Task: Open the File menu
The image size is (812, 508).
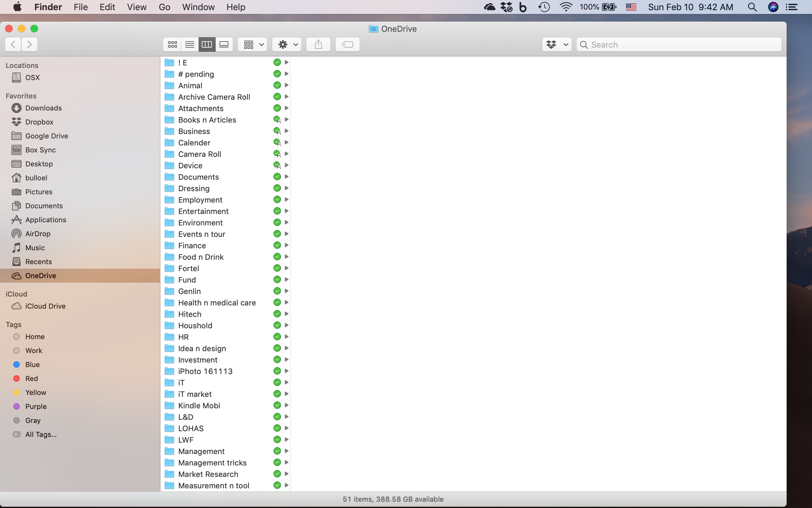Action: pyautogui.click(x=81, y=7)
